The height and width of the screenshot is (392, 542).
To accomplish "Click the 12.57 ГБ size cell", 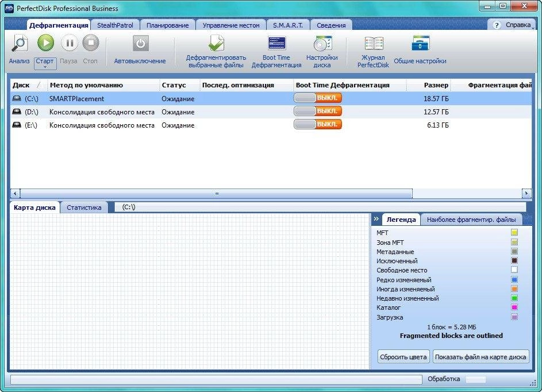I will pos(436,112).
